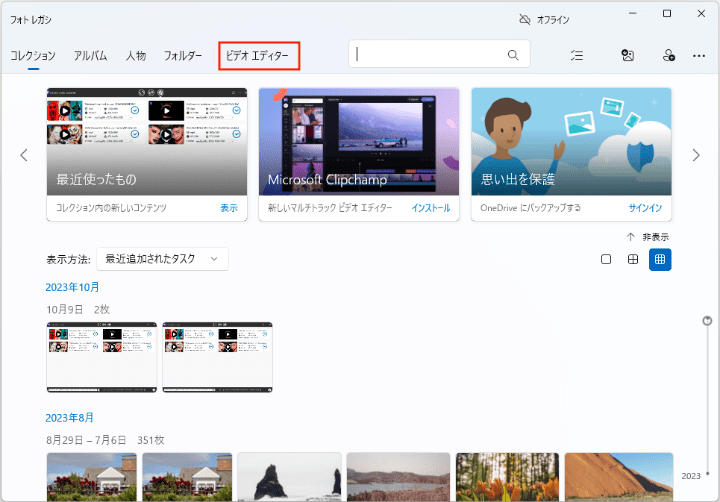Open the ビデオ エディター tab
This screenshot has width=720, height=502.
pyautogui.click(x=257, y=56)
